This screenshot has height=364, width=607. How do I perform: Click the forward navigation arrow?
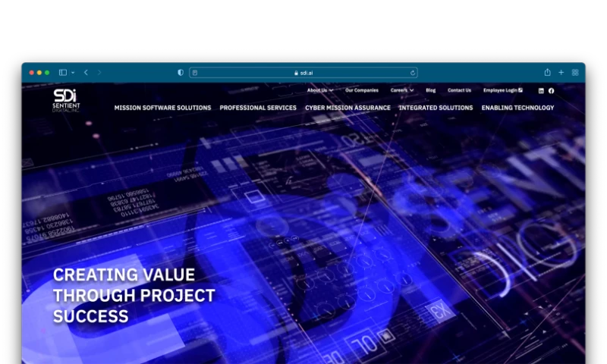click(x=99, y=73)
